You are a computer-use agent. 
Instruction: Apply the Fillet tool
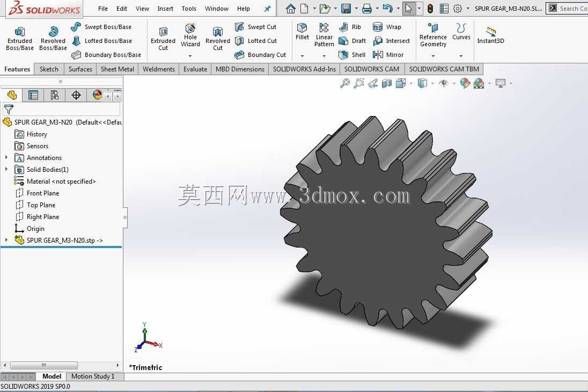pos(302,32)
